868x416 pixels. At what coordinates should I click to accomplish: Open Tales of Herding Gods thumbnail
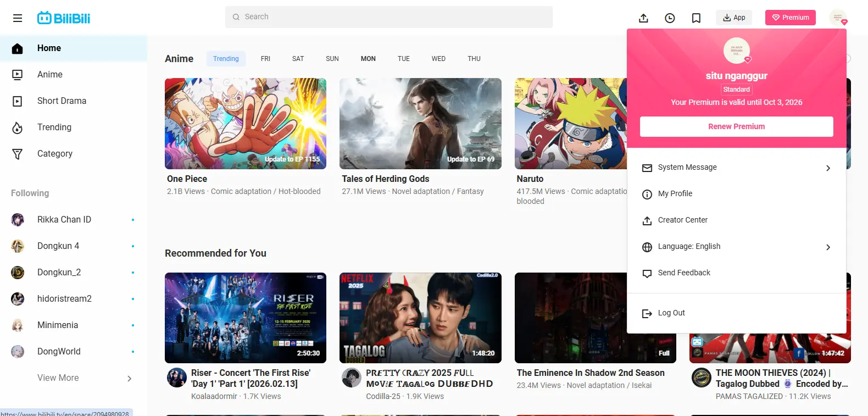click(x=420, y=124)
